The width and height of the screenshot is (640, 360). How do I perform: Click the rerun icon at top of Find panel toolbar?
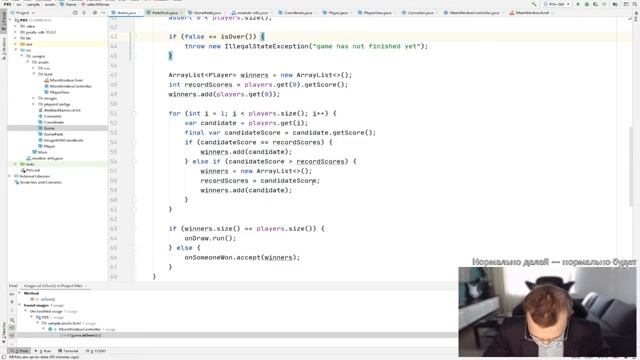click(12, 294)
